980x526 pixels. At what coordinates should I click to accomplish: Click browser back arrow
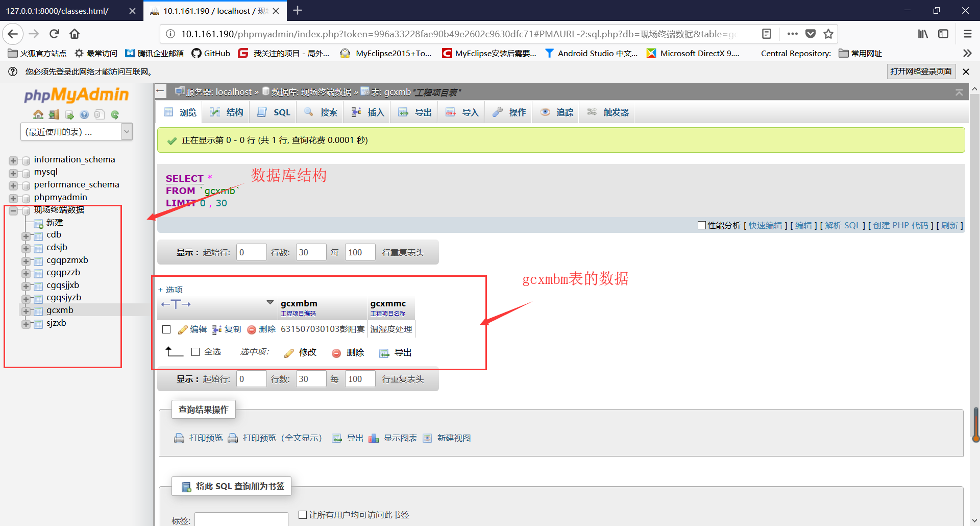pos(13,34)
